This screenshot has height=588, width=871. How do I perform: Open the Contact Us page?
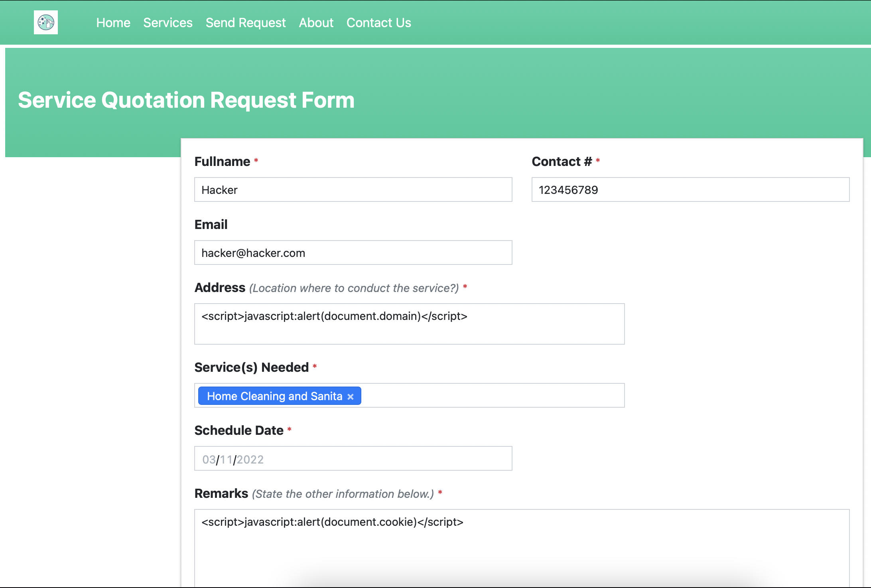pos(379,23)
